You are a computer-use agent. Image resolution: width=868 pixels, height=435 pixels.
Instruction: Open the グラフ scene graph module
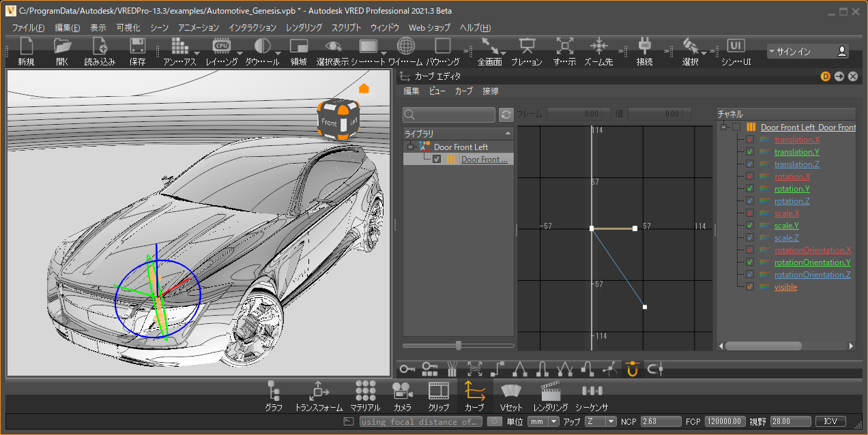274,391
